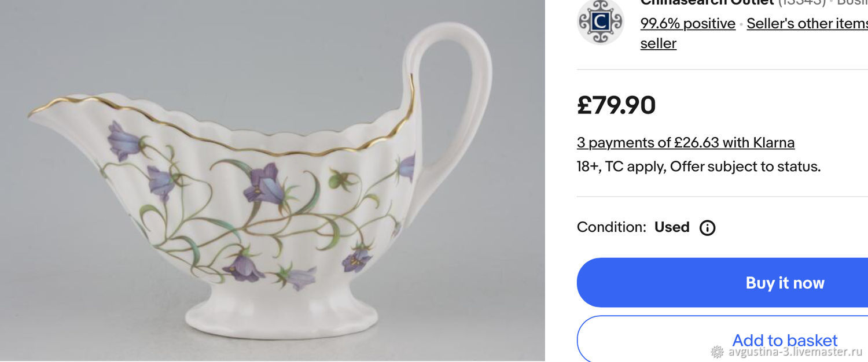Open the Condition info circle icon
868x362 pixels.
point(707,228)
